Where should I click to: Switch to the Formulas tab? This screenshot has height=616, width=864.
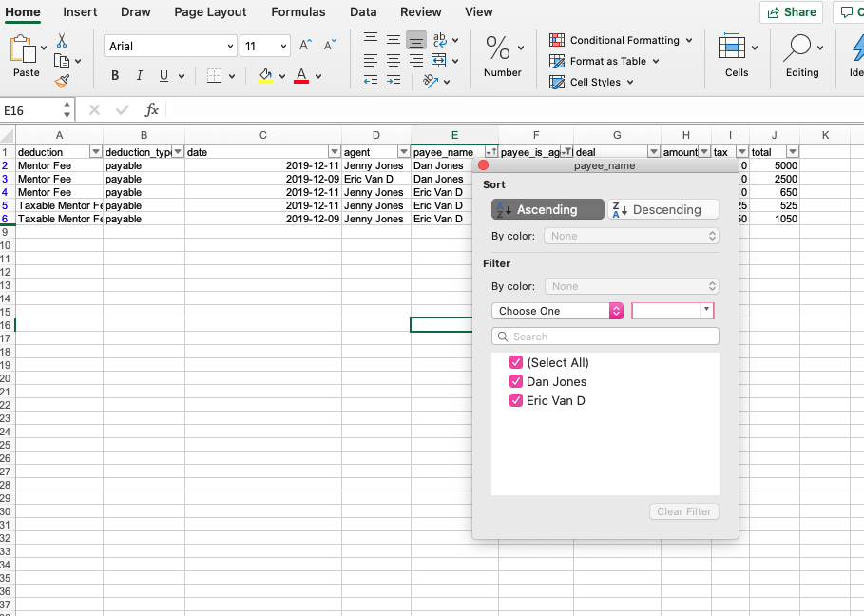point(298,12)
